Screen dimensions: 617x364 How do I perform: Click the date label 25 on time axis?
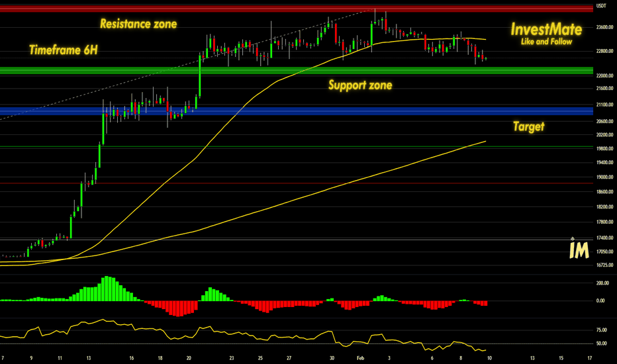260,358
